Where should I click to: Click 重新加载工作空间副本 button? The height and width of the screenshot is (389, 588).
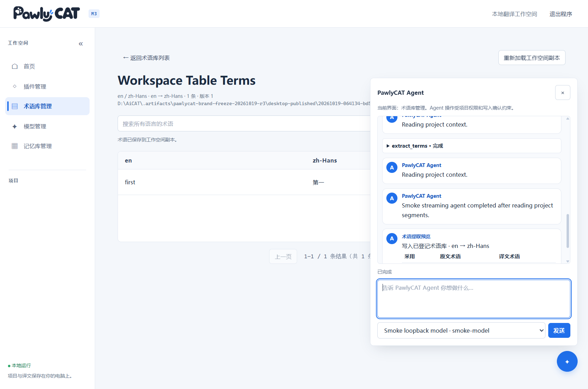(532, 58)
